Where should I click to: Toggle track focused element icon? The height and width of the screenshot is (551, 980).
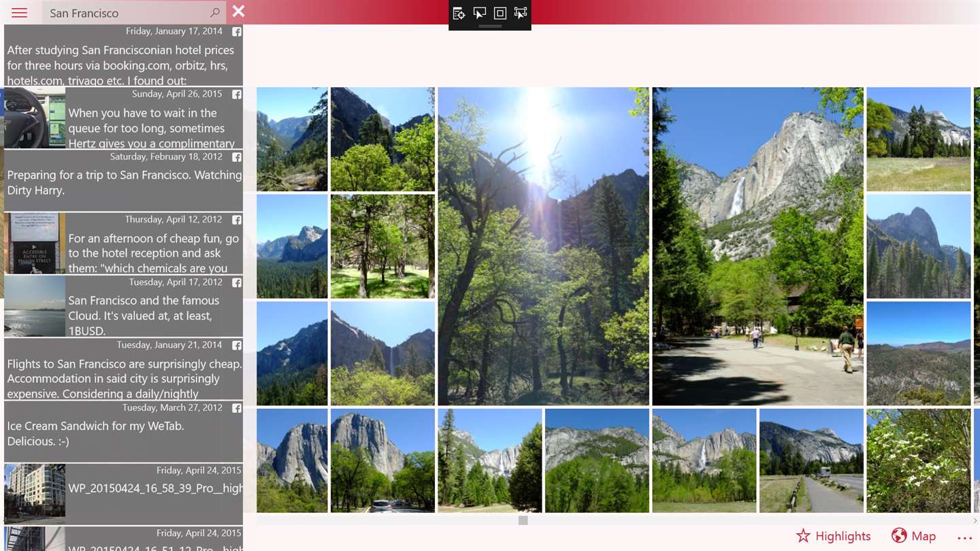click(x=521, y=13)
